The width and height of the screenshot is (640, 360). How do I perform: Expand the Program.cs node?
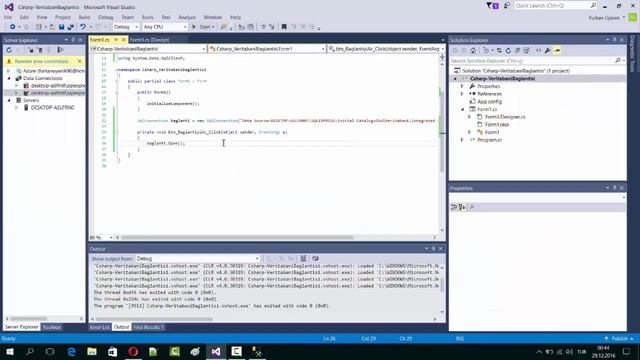462,140
